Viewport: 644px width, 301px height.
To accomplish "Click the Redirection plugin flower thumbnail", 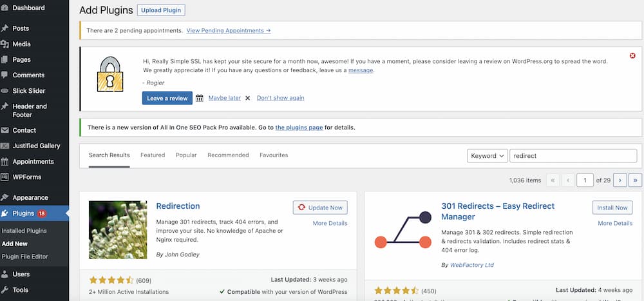I will pyautogui.click(x=118, y=230).
